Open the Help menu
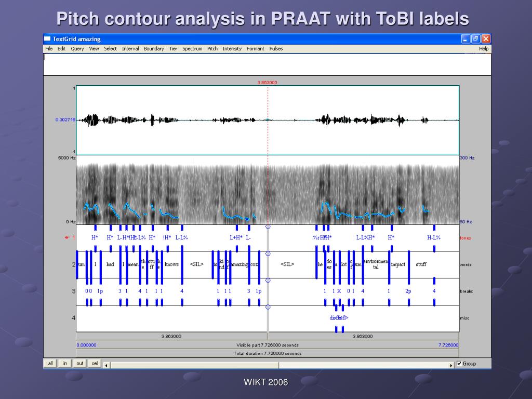This screenshot has height=399, width=532. point(484,48)
